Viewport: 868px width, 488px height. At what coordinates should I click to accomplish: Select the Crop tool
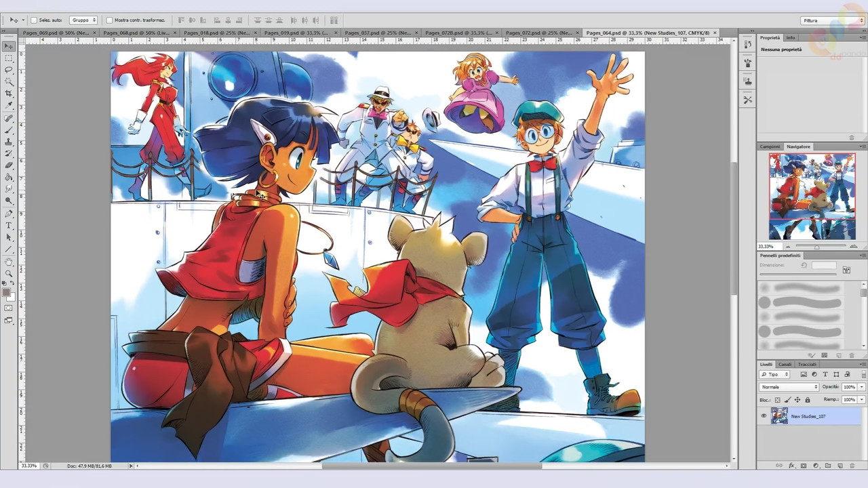point(9,94)
